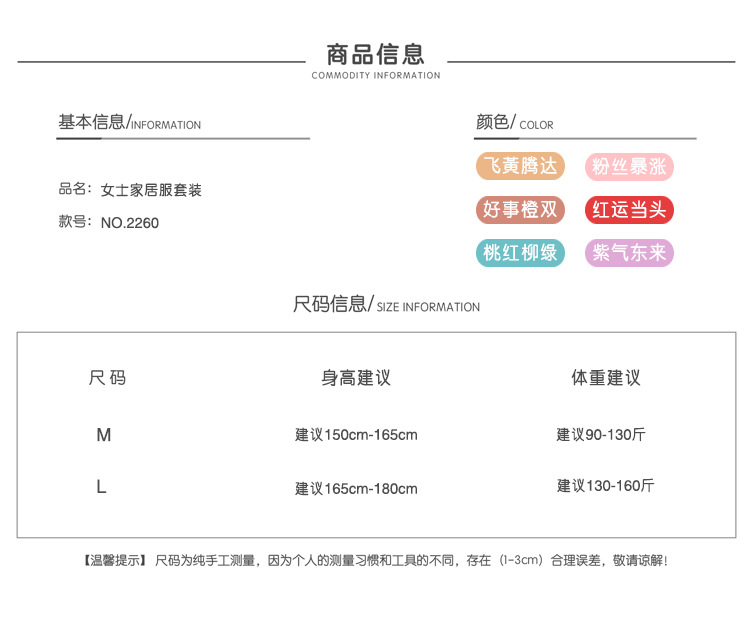Click the 尺码 column header
The width and height of the screenshot is (750, 623).
[108, 378]
